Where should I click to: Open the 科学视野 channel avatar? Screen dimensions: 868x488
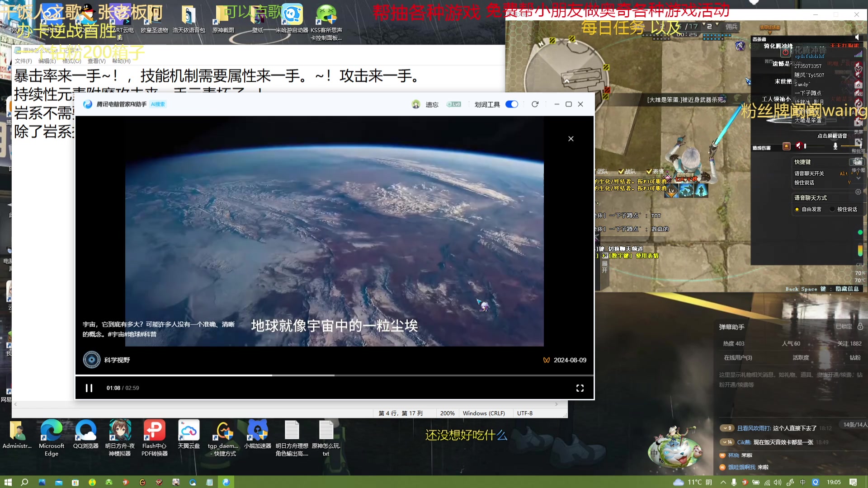click(x=92, y=360)
